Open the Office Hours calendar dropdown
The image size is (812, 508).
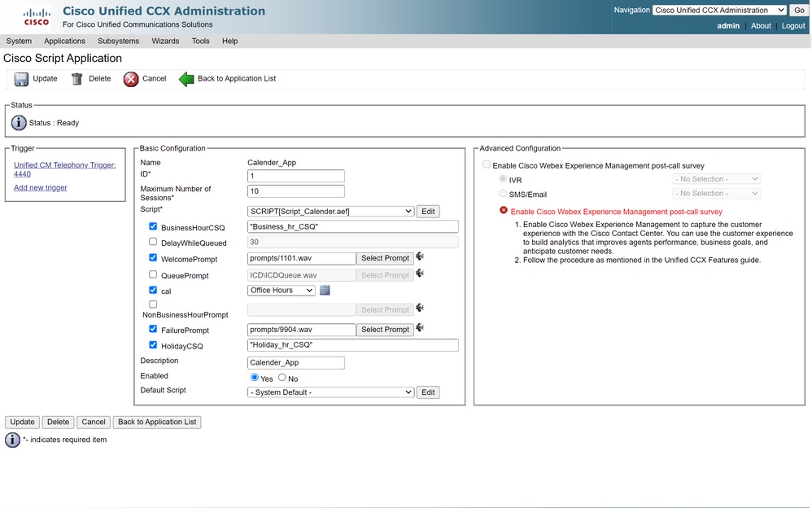(282, 291)
